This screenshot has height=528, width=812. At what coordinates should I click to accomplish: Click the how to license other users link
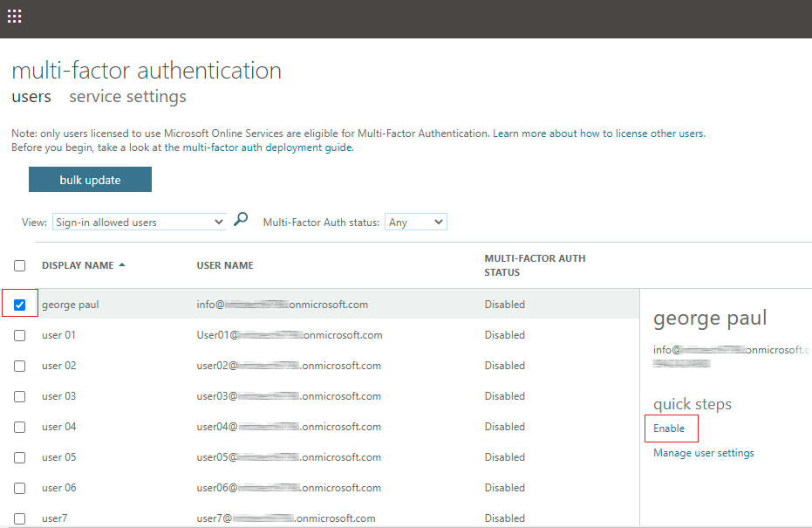click(642, 134)
